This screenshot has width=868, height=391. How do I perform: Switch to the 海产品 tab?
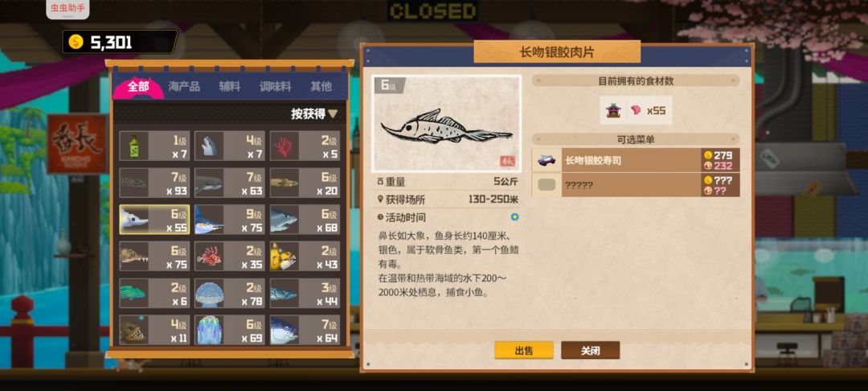[184, 86]
